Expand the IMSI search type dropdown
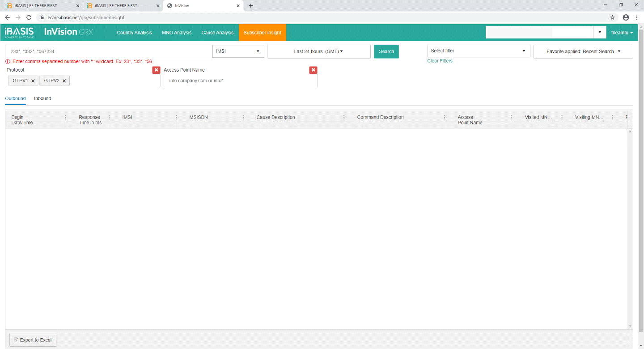The image size is (644, 349). click(238, 51)
